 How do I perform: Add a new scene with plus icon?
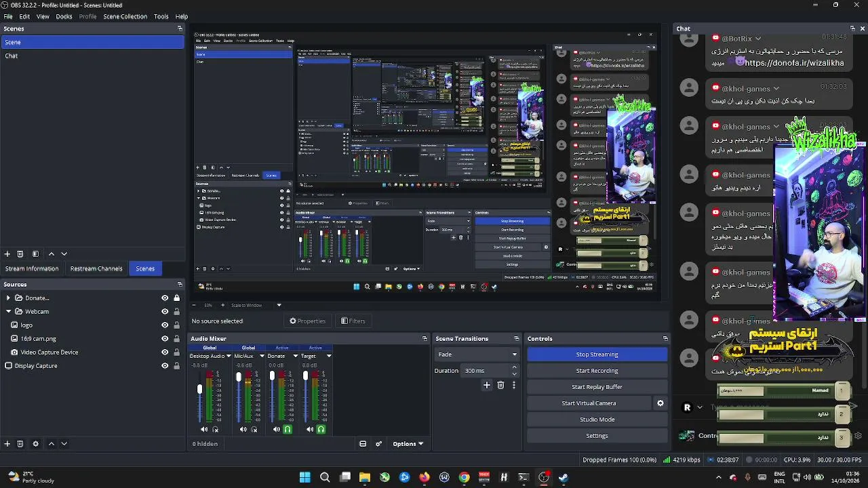[x=7, y=254]
